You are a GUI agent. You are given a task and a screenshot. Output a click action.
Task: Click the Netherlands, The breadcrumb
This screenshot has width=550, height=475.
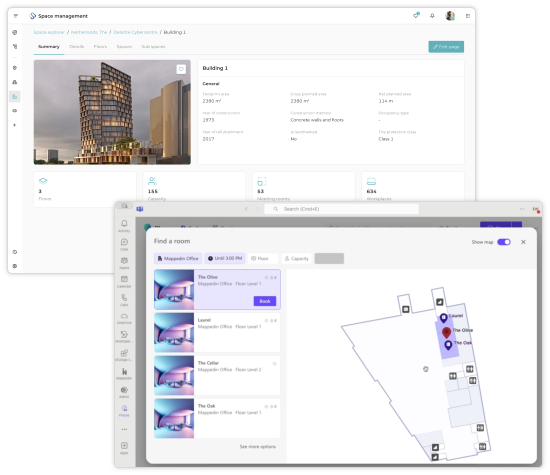[x=89, y=32]
